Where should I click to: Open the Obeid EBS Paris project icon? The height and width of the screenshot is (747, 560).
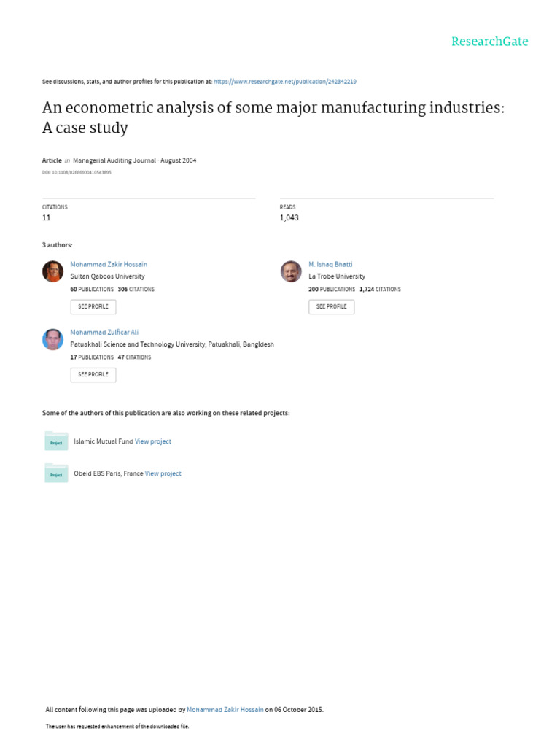pyautogui.click(x=56, y=473)
